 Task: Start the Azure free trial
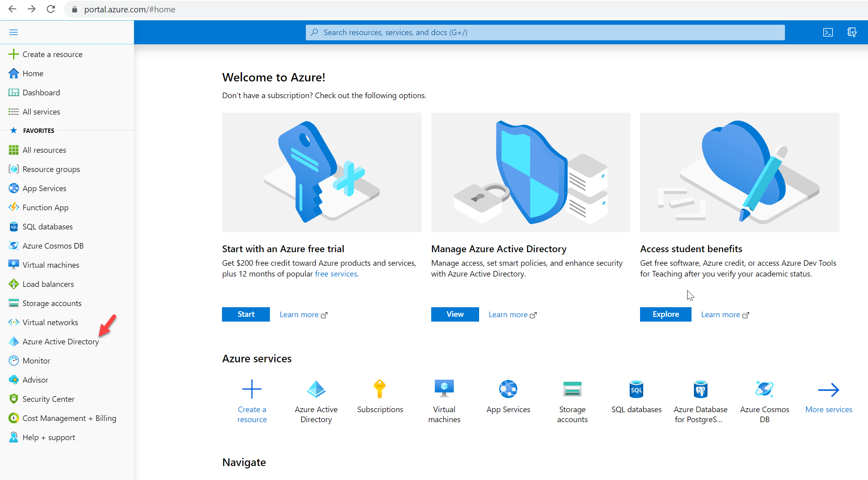click(x=246, y=314)
